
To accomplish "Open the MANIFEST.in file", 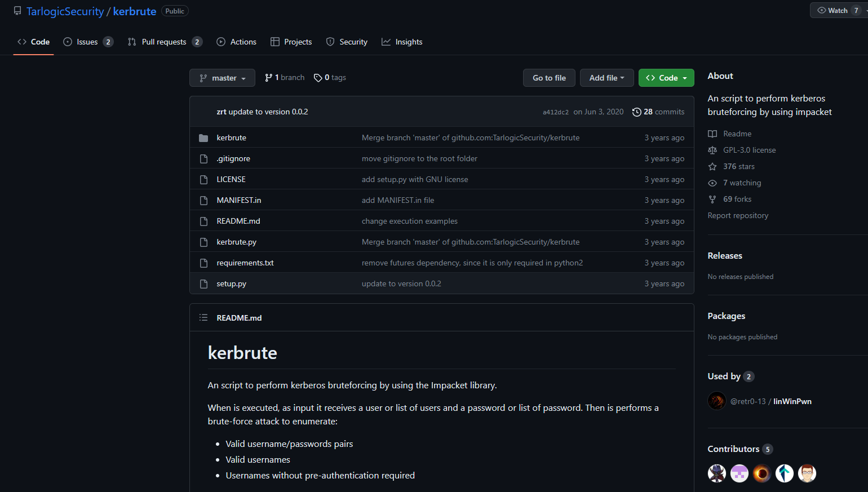I will (239, 201).
